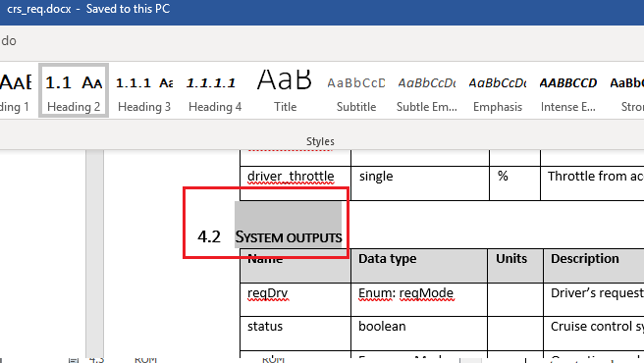
Task: Click the 'boolean' data type cell
Action: pos(419,334)
